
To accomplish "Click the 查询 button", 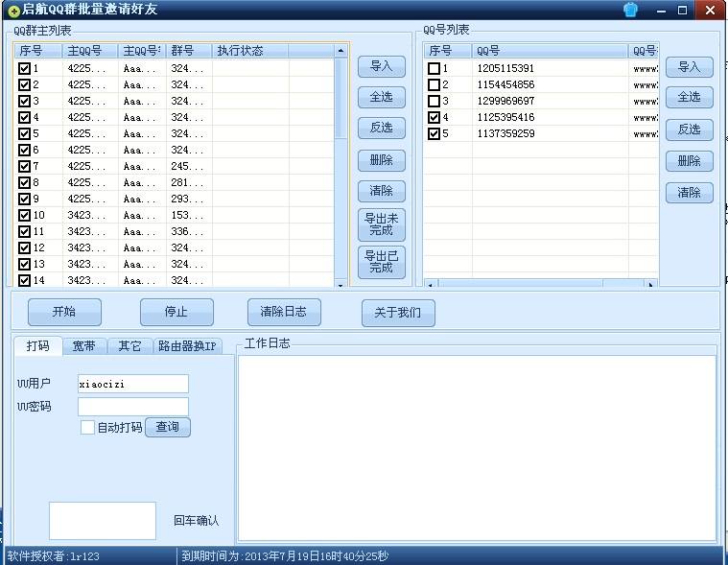I will pos(168,427).
